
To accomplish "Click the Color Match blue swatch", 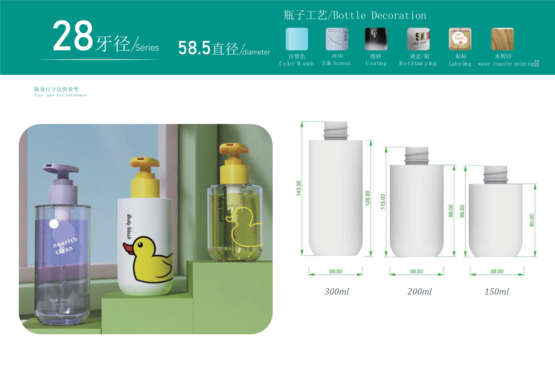I will click(x=297, y=39).
